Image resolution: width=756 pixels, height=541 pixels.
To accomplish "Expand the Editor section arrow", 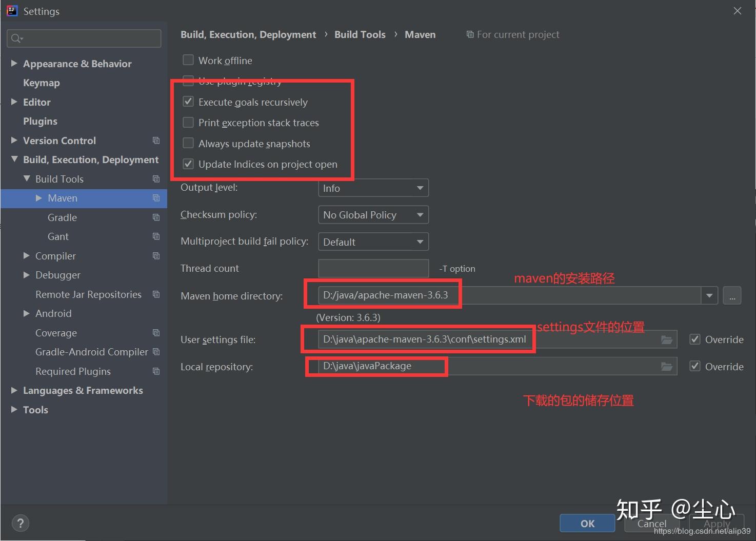I will 14,102.
